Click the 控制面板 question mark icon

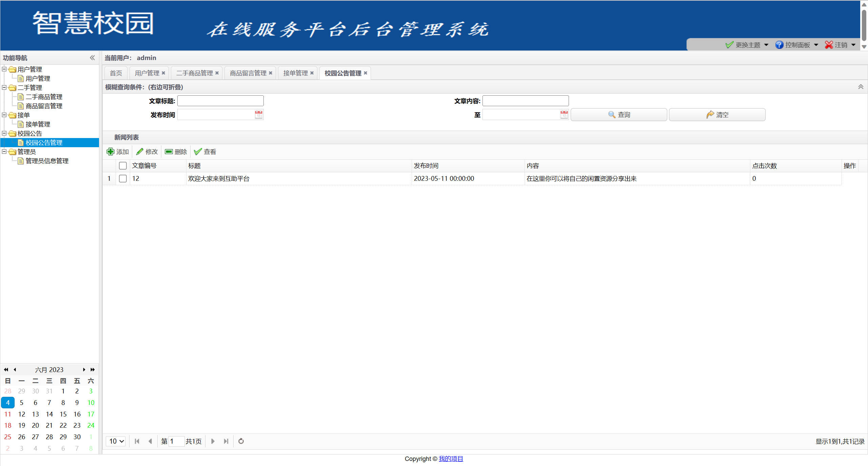click(x=779, y=45)
